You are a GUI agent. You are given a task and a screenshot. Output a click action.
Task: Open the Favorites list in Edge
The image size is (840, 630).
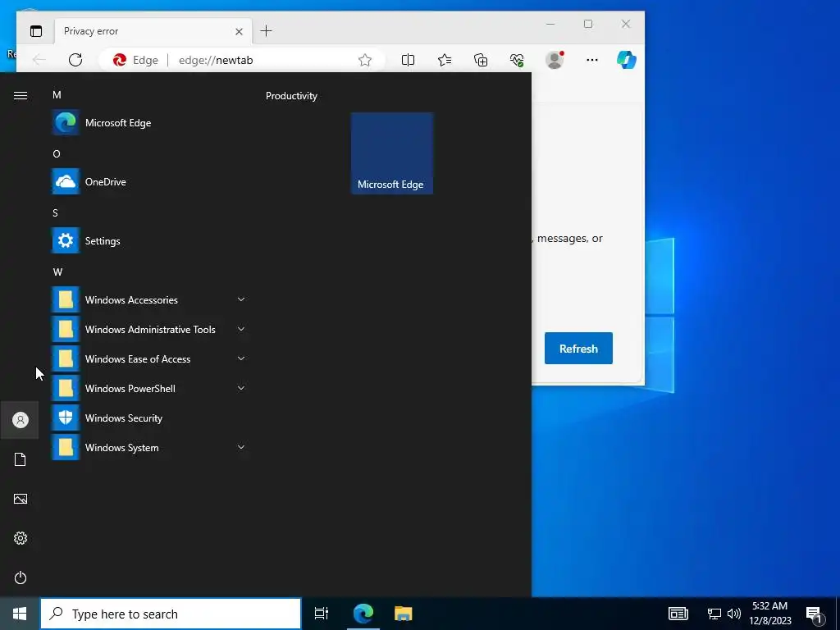point(445,60)
